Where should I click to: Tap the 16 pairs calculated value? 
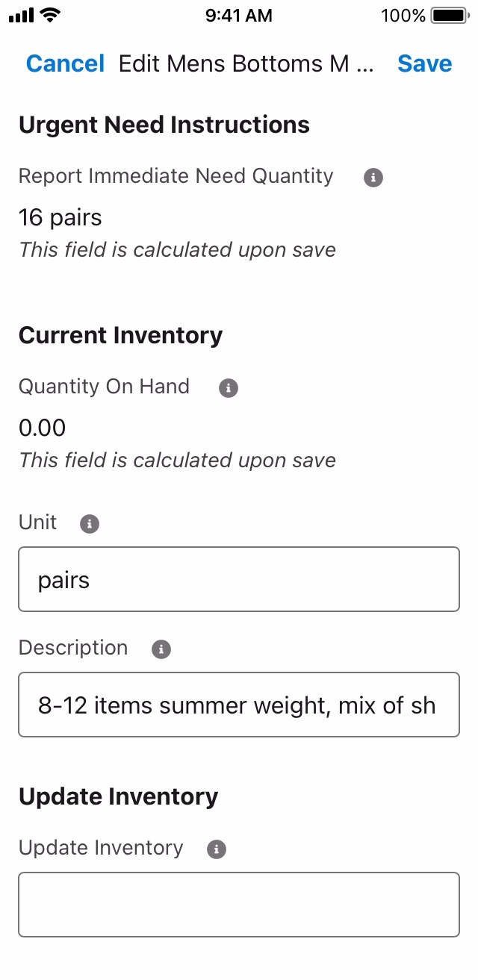click(x=60, y=218)
